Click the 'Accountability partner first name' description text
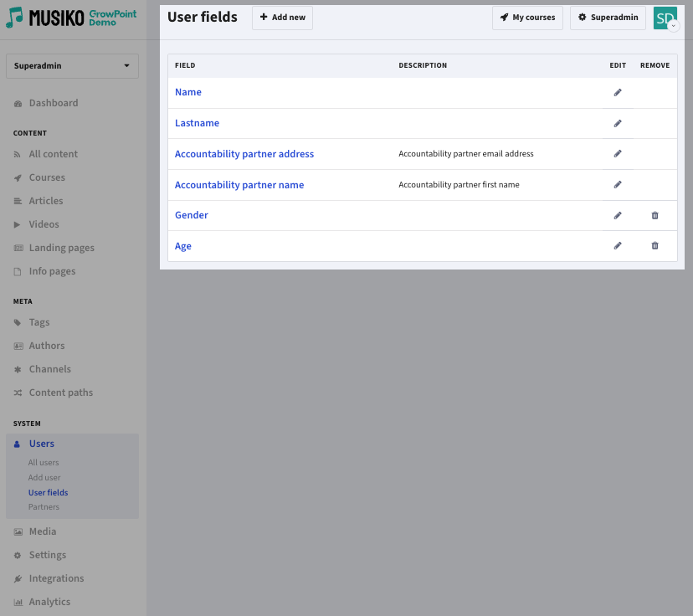This screenshot has width=693, height=616. [459, 185]
